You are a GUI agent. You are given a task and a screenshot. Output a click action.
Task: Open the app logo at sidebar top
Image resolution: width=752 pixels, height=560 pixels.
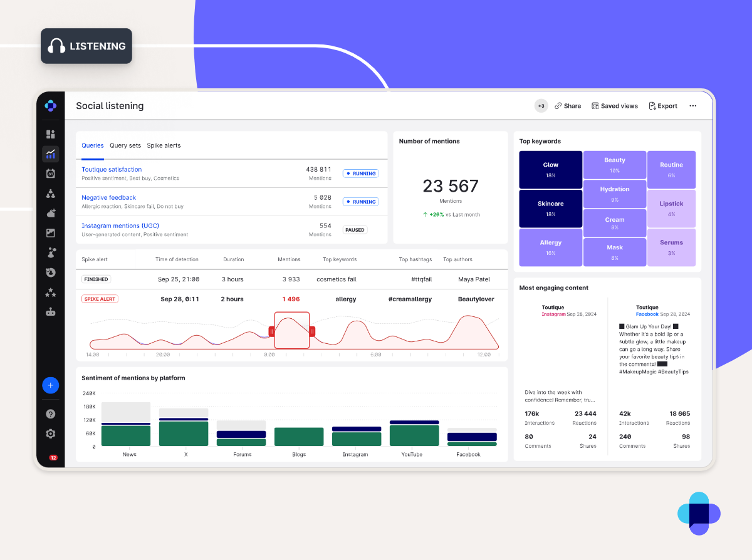(x=51, y=105)
